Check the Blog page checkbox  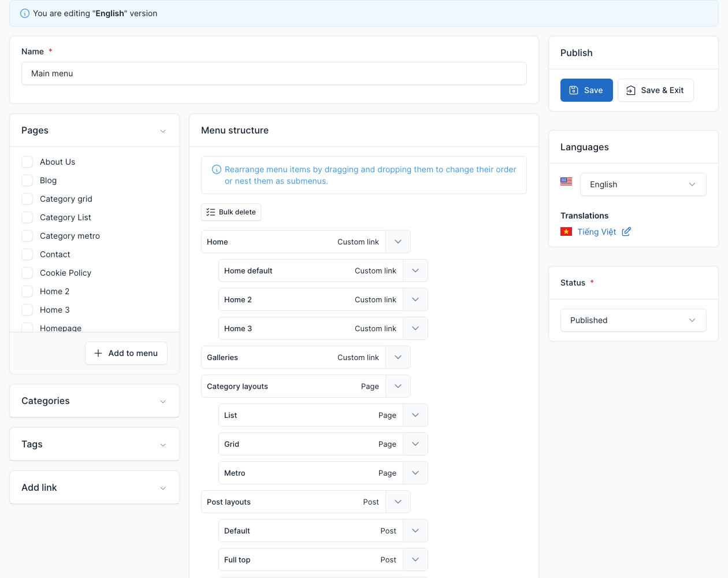27,180
